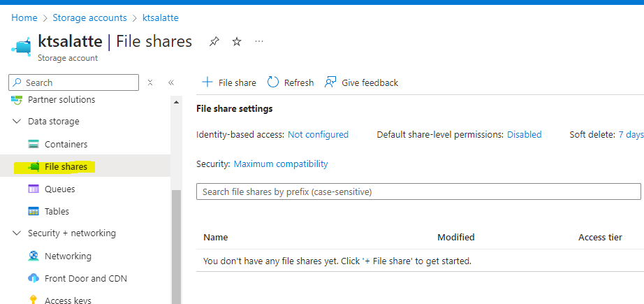Click the Front Door and CDN cloud icon

point(34,278)
